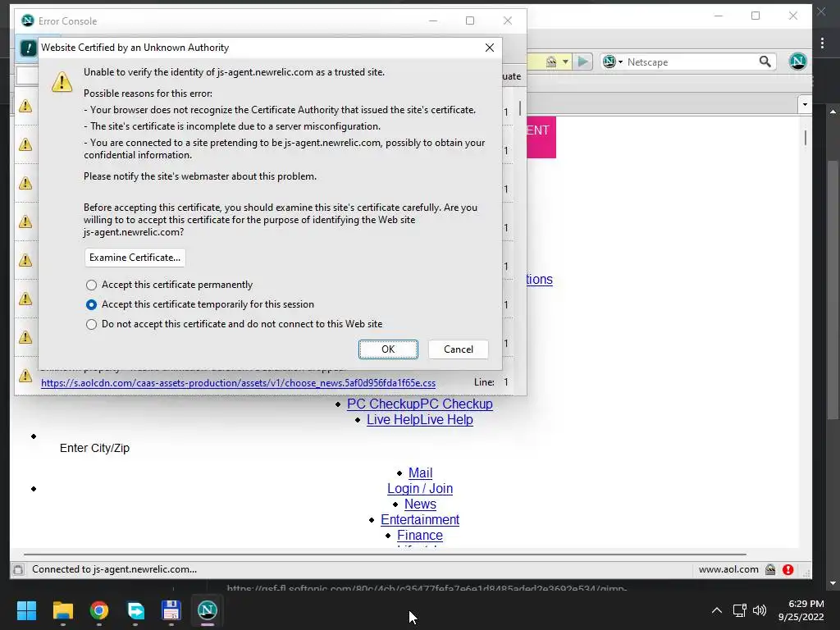Click the site security lock icon in address bar
The width and height of the screenshot is (840, 630).
coord(550,62)
